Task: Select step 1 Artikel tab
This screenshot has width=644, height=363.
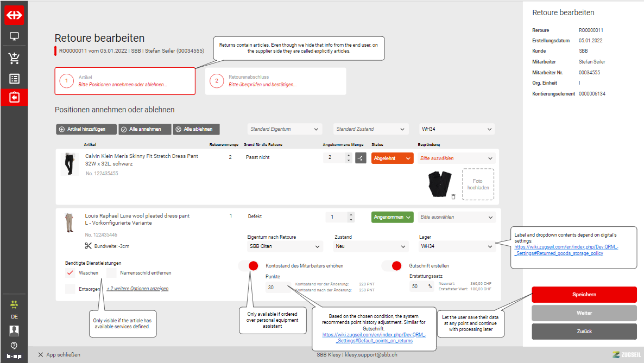Action: pyautogui.click(x=124, y=81)
